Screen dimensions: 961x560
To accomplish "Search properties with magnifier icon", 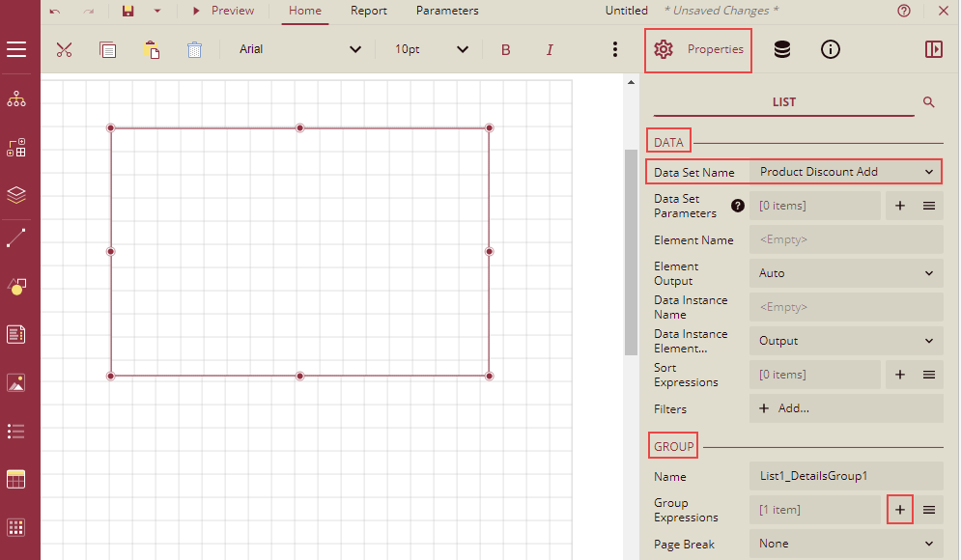I will pos(928,102).
